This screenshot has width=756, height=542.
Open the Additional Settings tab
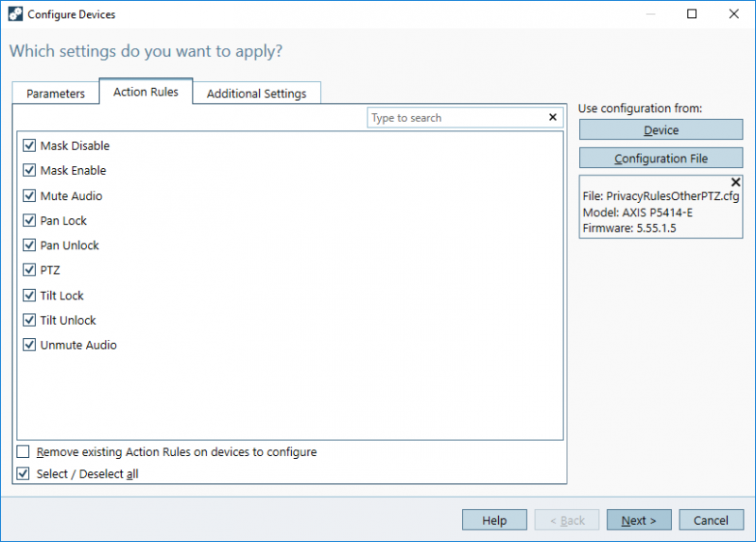tap(256, 93)
